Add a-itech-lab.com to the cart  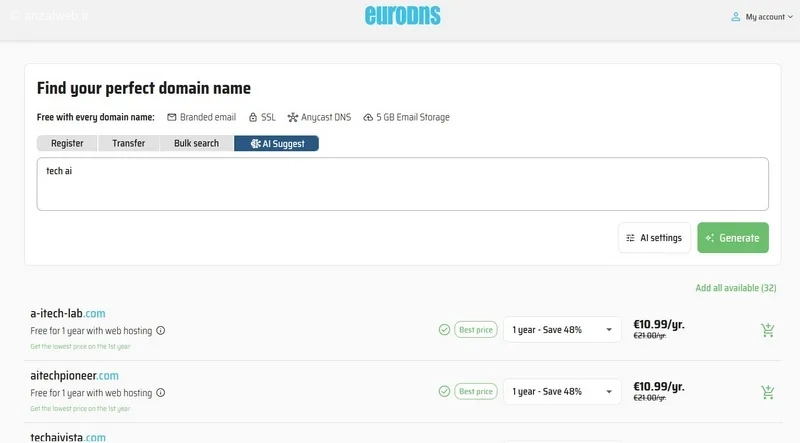point(767,330)
